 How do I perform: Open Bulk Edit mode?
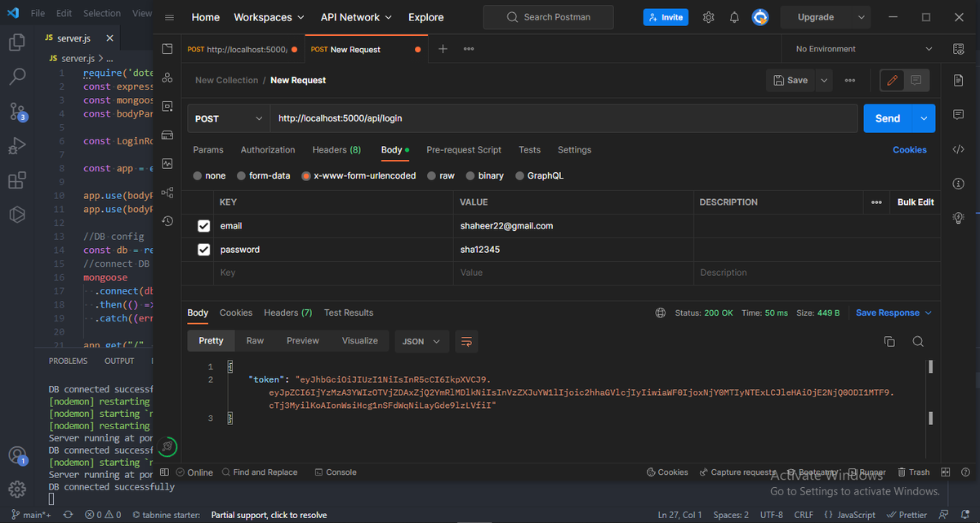click(x=915, y=202)
